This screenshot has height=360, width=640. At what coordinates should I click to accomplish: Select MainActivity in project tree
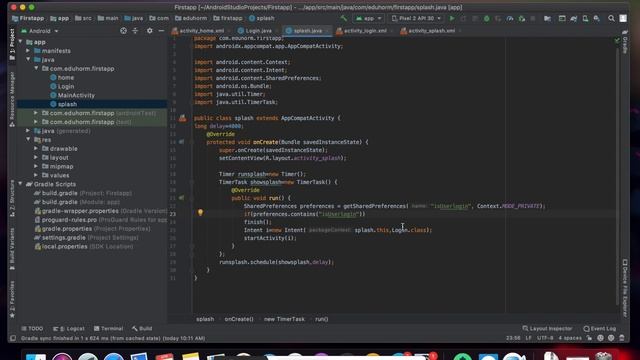pyautogui.click(x=76, y=95)
